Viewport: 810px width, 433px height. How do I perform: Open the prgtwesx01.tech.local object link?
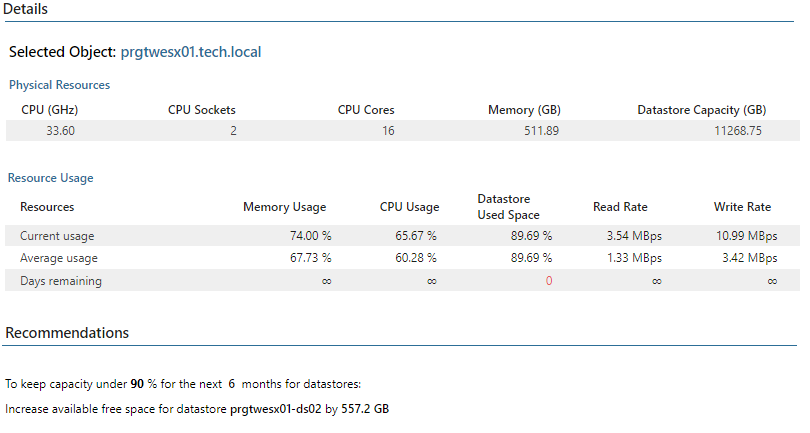(191, 52)
